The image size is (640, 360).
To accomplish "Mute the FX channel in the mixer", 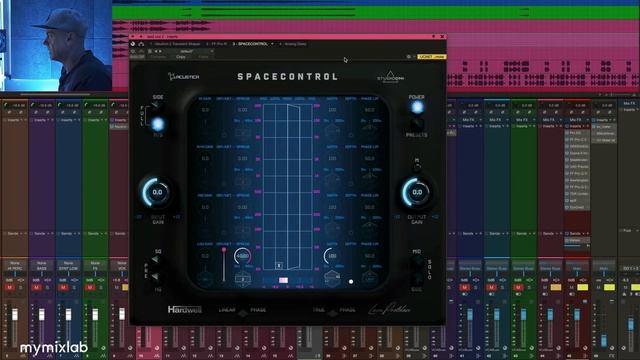I will (90, 287).
